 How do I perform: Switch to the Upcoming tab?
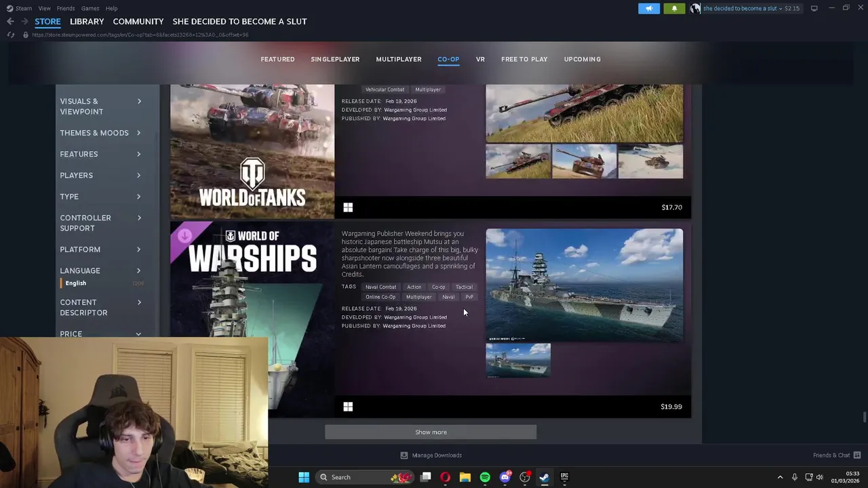pyautogui.click(x=582, y=60)
